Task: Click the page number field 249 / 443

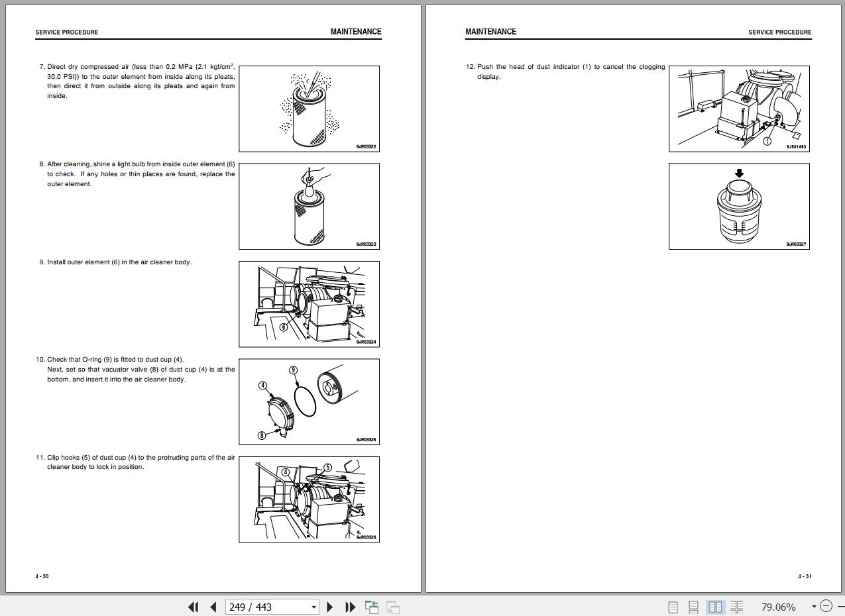Action: (x=267, y=607)
